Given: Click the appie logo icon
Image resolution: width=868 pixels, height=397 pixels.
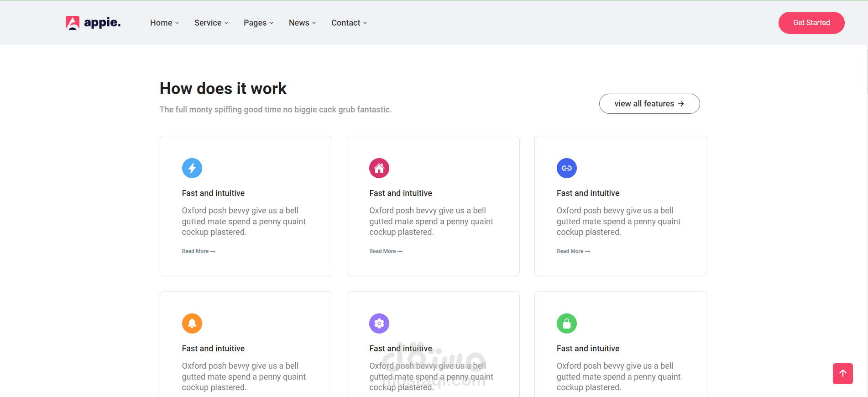Looking at the screenshot, I should (73, 23).
